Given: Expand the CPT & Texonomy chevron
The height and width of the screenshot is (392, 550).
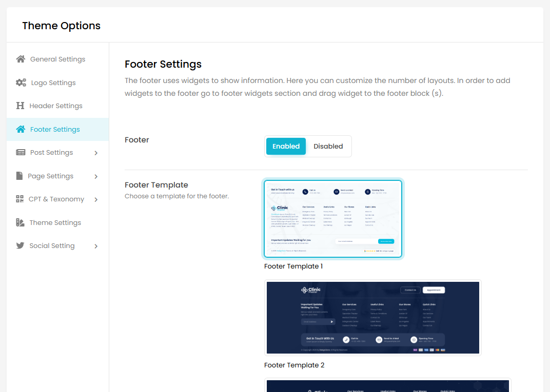Looking at the screenshot, I should click(96, 199).
